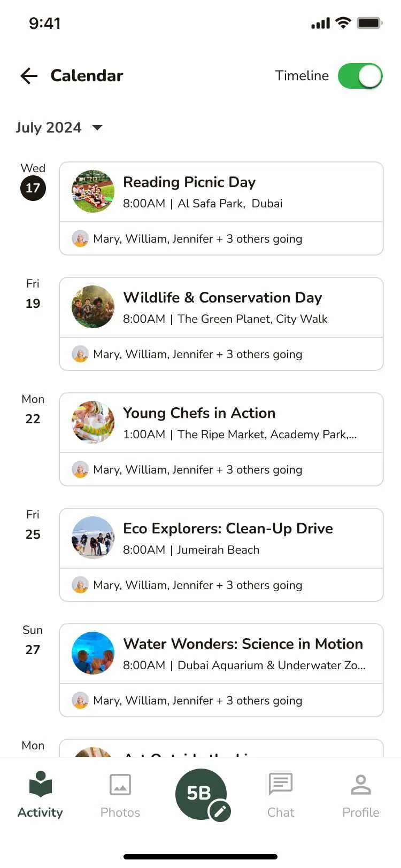Tap Reading Picnic Day event thumbnail

[93, 191]
